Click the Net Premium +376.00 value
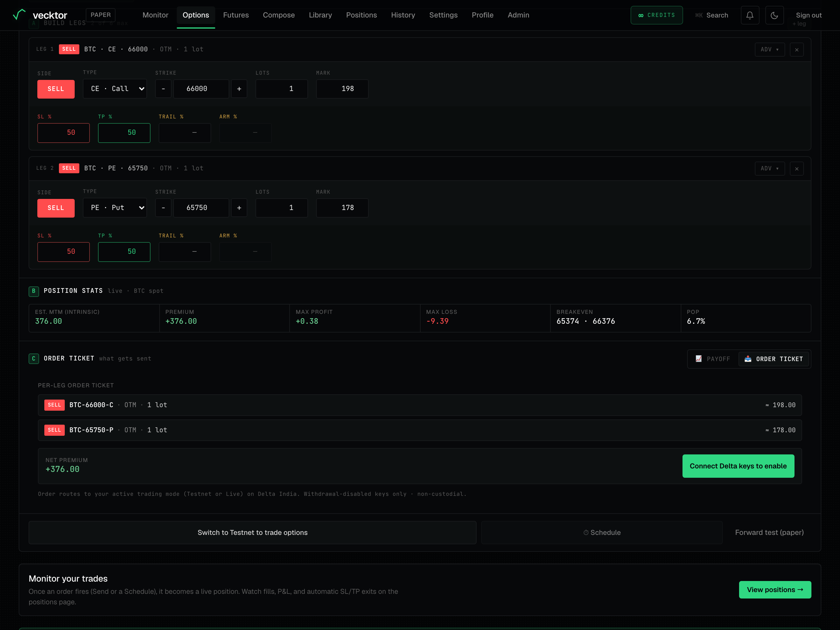This screenshot has width=840, height=630. [62, 469]
